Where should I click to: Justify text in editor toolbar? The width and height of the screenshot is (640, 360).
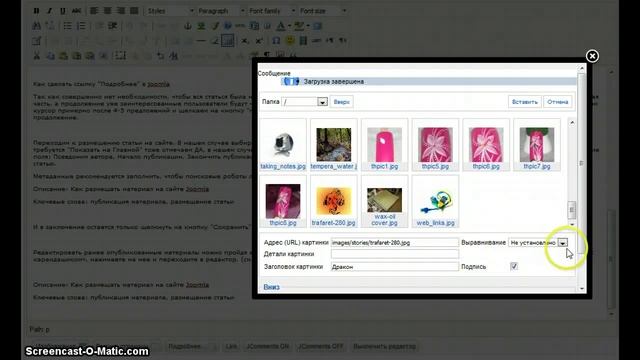point(134,11)
